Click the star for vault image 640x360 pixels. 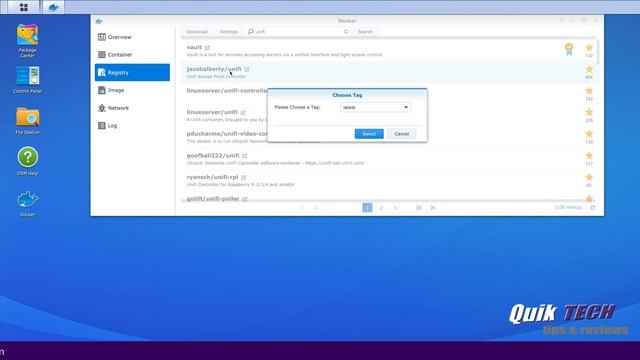[589, 47]
